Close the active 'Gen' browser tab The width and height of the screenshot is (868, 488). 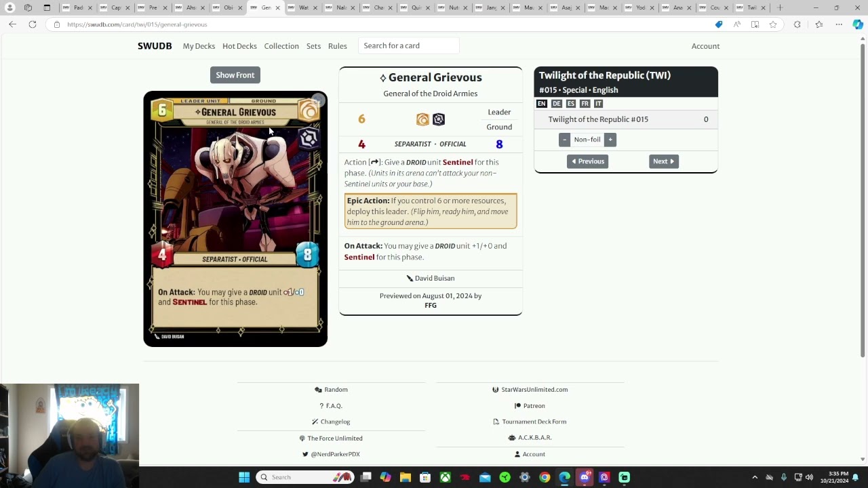click(277, 8)
